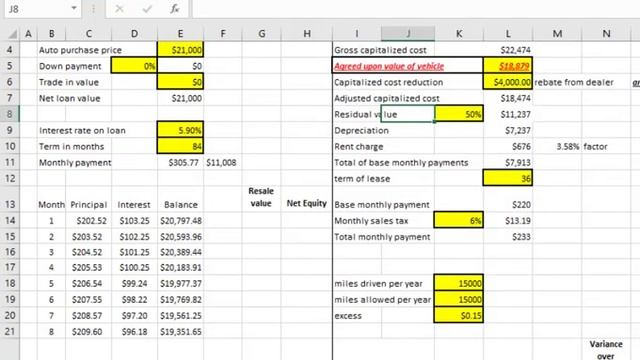Select the $20,797.48 balance cell
The image size is (640, 360).
coord(180,220)
